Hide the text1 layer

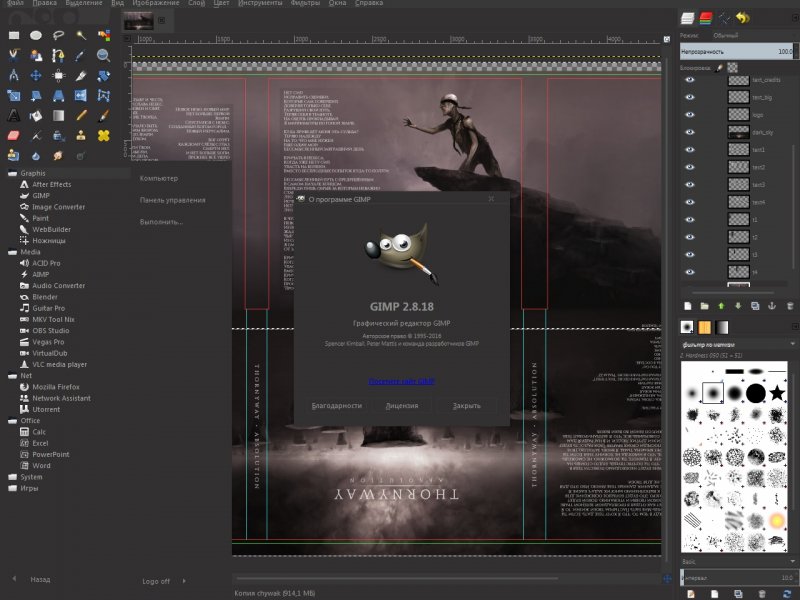(x=690, y=149)
